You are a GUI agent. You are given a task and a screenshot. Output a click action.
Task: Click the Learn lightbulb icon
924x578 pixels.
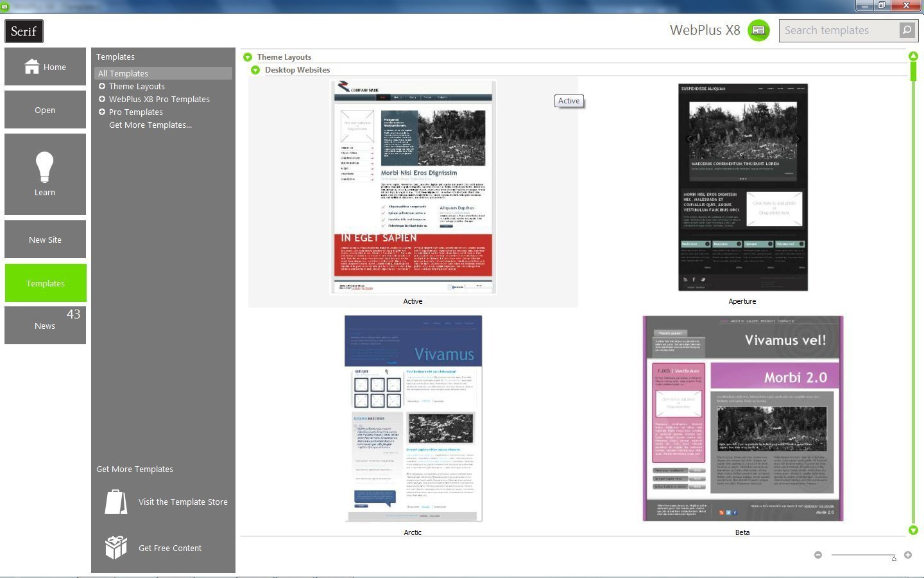click(x=44, y=167)
